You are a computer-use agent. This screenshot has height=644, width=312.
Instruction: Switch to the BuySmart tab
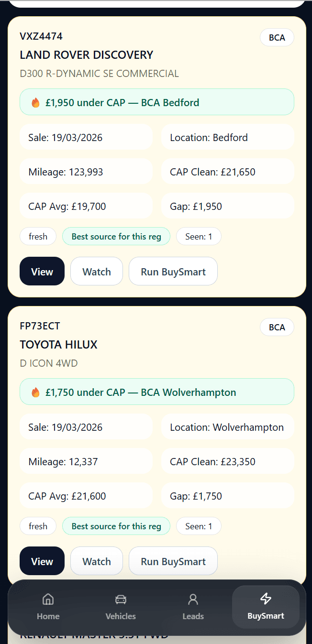(266, 607)
